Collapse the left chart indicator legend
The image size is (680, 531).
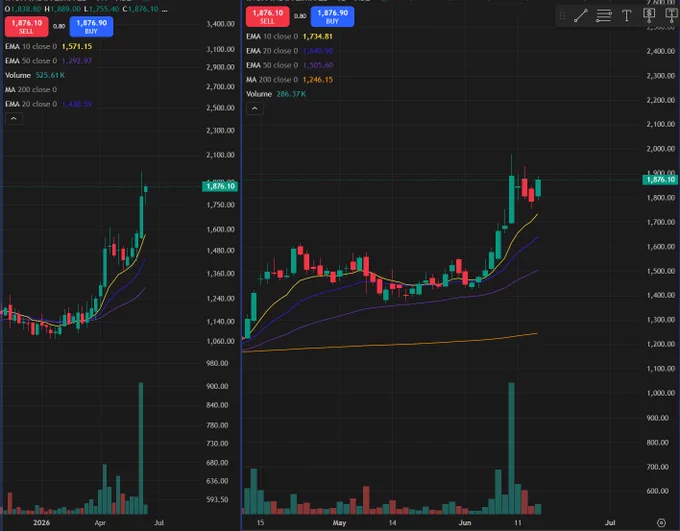point(14,118)
